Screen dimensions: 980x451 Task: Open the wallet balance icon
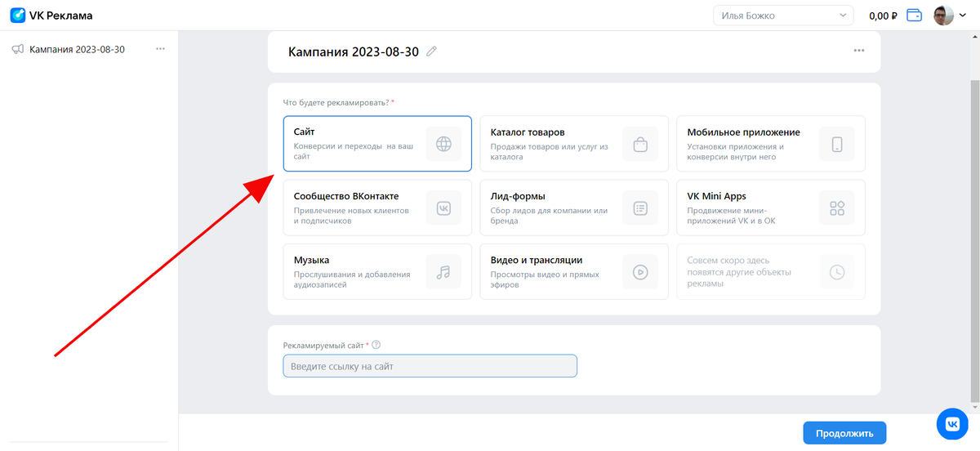[x=915, y=15]
